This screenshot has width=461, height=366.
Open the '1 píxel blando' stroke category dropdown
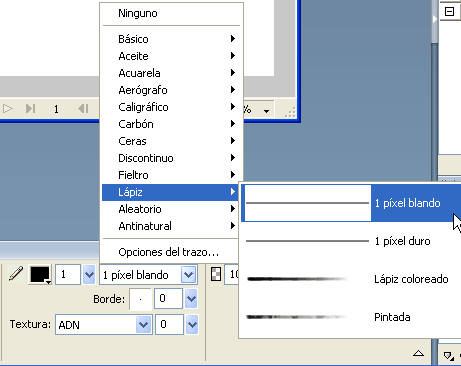pyautogui.click(x=189, y=275)
